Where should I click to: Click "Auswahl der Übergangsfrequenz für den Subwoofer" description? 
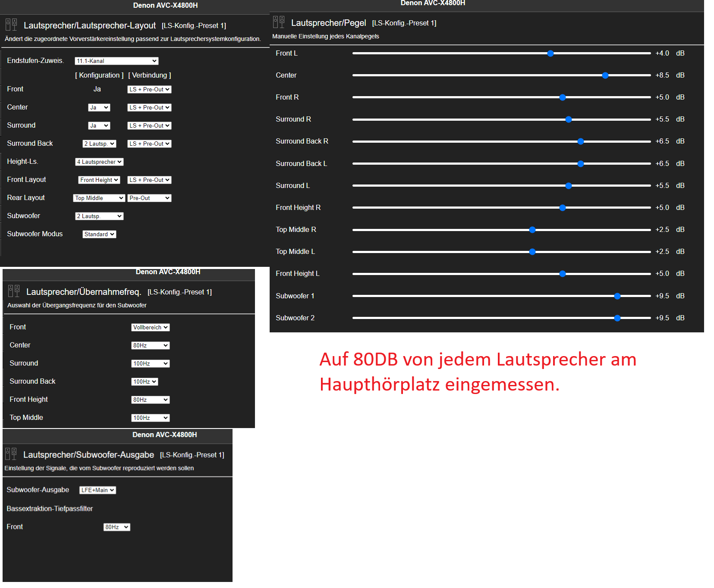(77, 305)
